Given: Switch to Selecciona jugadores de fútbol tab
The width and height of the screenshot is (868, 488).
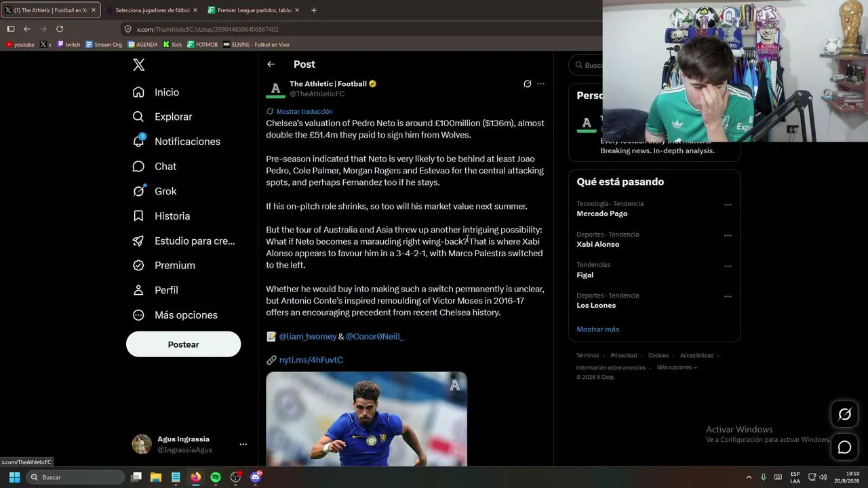Looking at the screenshot, I should click(153, 10).
